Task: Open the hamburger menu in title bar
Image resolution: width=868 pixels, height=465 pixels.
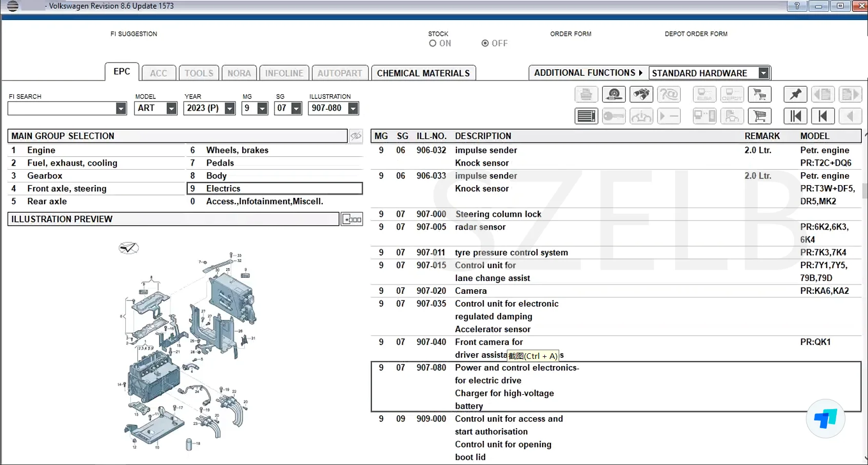Action: [x=13, y=6]
